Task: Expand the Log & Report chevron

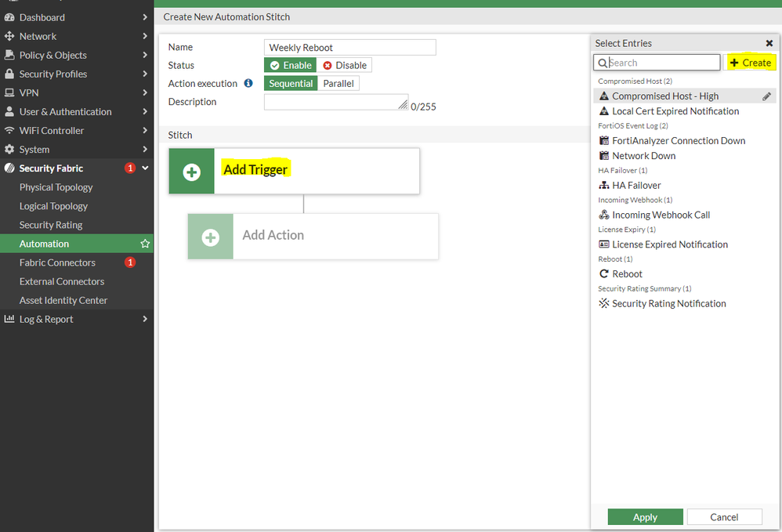Action: [x=145, y=319]
